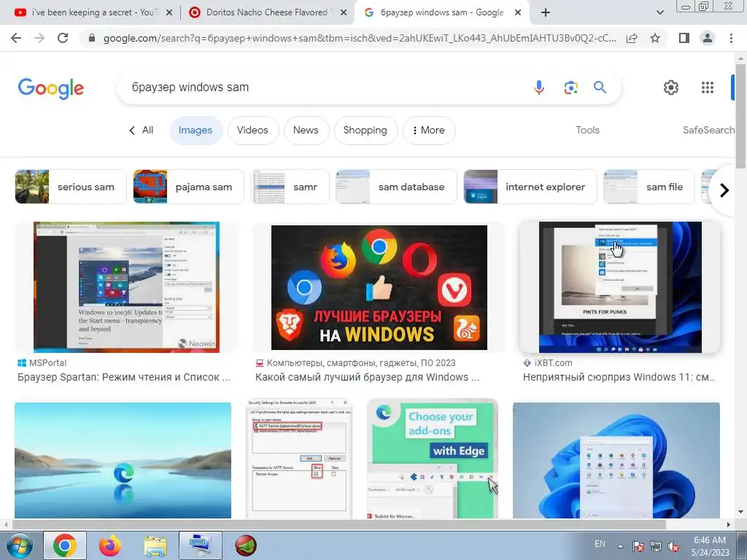Open the 'Choose your add-ons with Edge' image

tap(433, 459)
